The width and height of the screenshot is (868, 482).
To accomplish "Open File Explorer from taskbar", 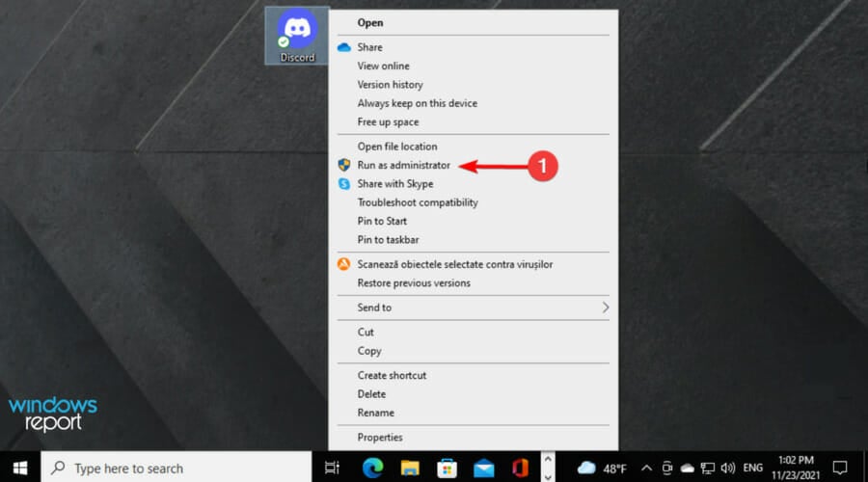I will (x=410, y=469).
